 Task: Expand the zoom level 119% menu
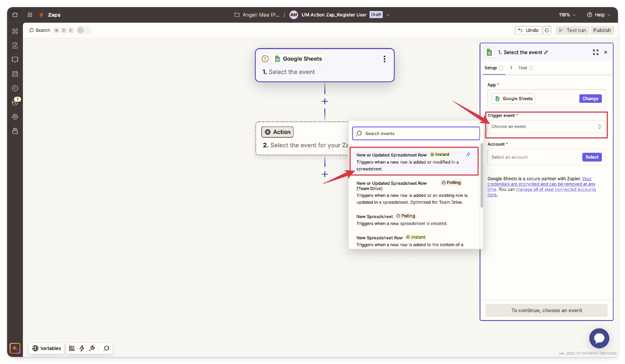click(567, 15)
